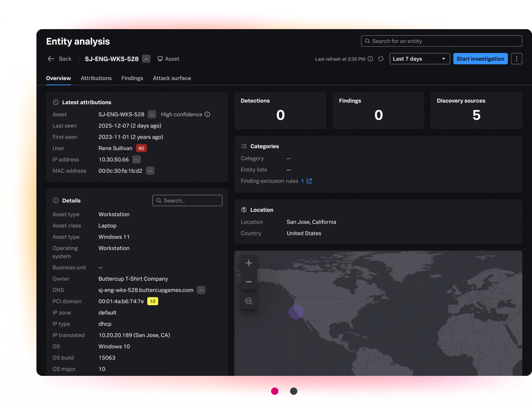Click the back arrow beside SJ-ENG-WKS-528

[51, 59]
